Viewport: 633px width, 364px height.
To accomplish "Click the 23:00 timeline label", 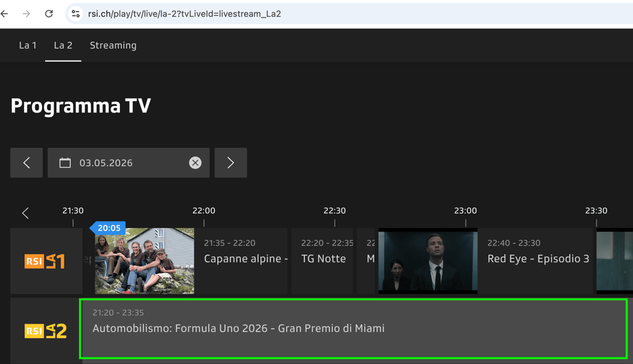I will point(465,211).
